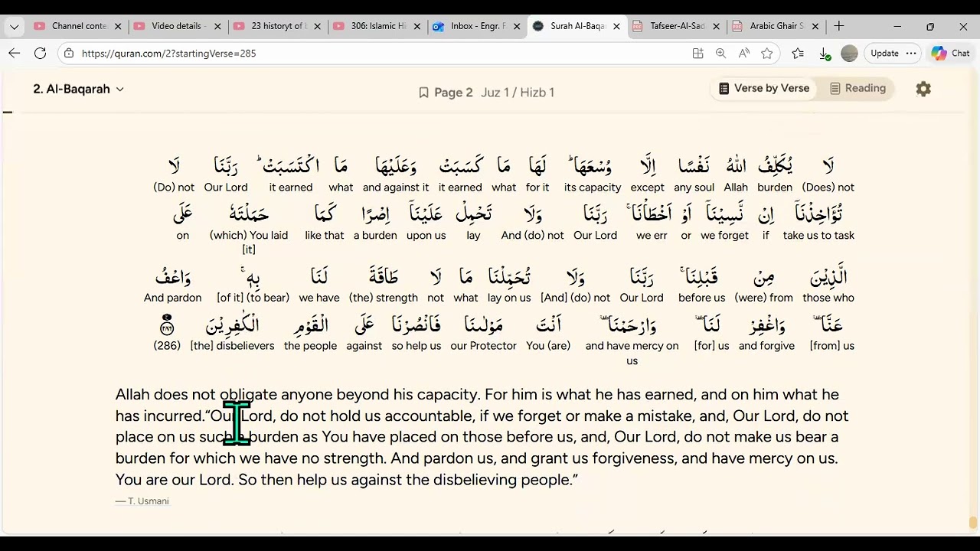Click the zoom magnifier icon in address bar
This screenshot has height=551, width=980.
click(720, 53)
